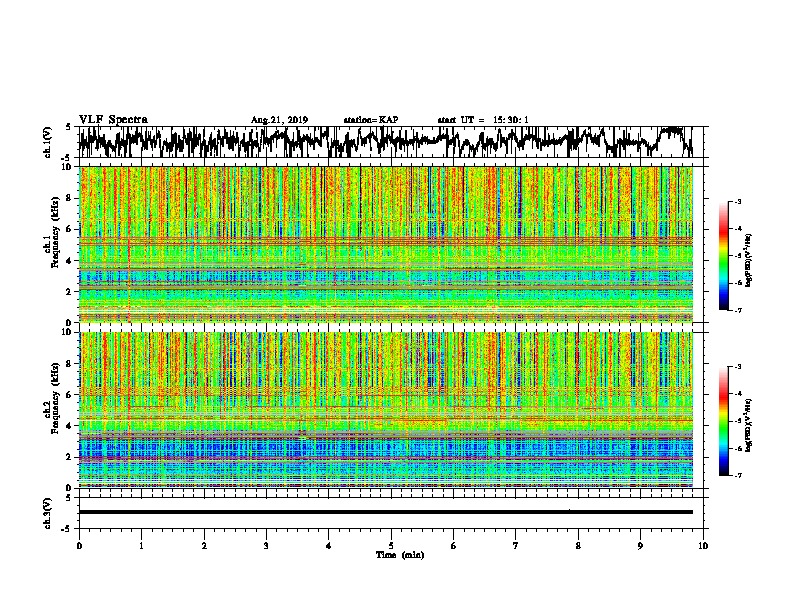The width and height of the screenshot is (792, 612).
Task: Click the ch.2 colorbar unit label
Action: click(749, 426)
